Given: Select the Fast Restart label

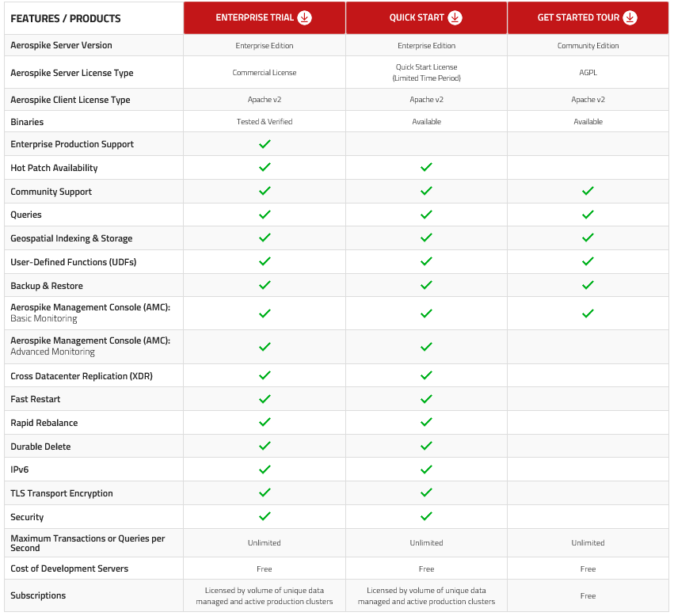Looking at the screenshot, I should [36, 399].
